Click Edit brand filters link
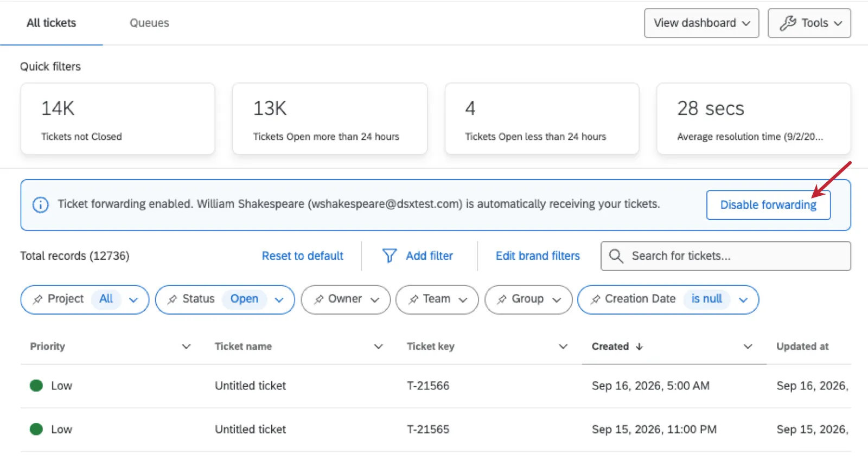The image size is (868, 461). (538, 255)
